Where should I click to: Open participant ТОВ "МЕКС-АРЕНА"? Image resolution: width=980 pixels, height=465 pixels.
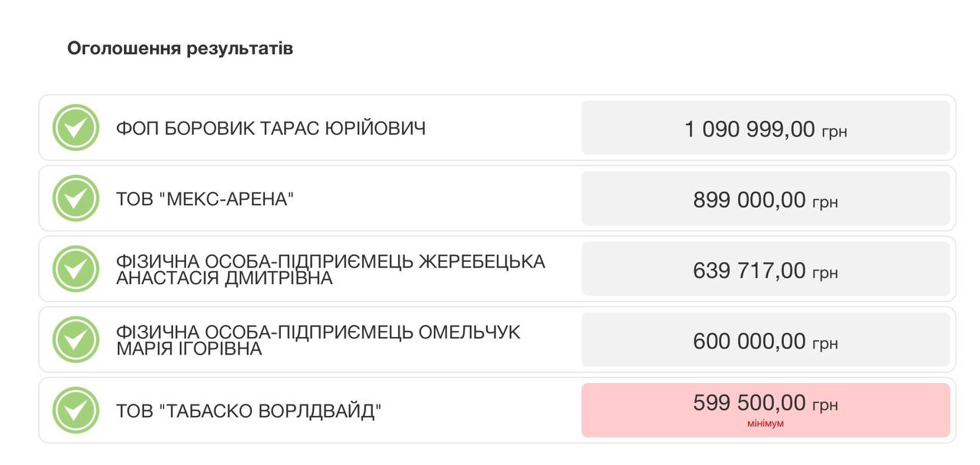(205, 199)
